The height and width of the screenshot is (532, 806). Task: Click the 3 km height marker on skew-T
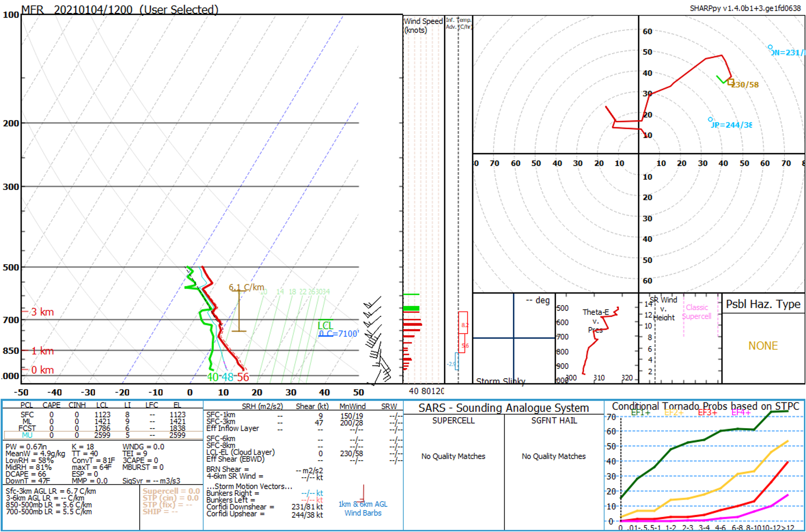(42, 312)
